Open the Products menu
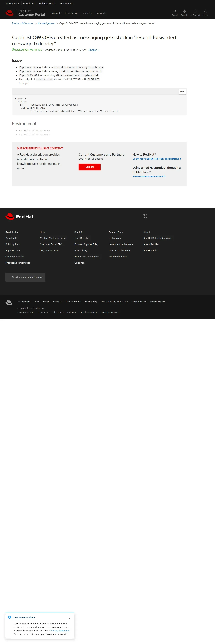Viewport: 215px width, 644px height. pos(56,13)
